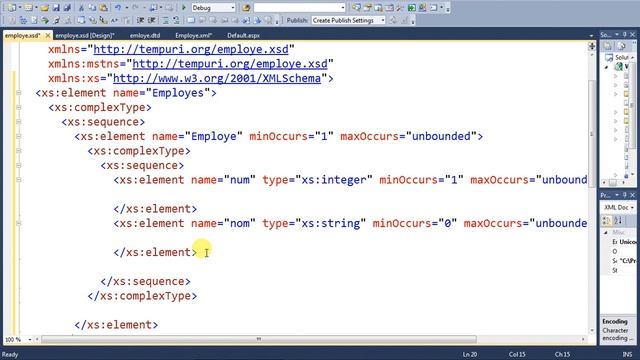
Task: Switch to the Employe.xml tab
Action: [x=193, y=36]
